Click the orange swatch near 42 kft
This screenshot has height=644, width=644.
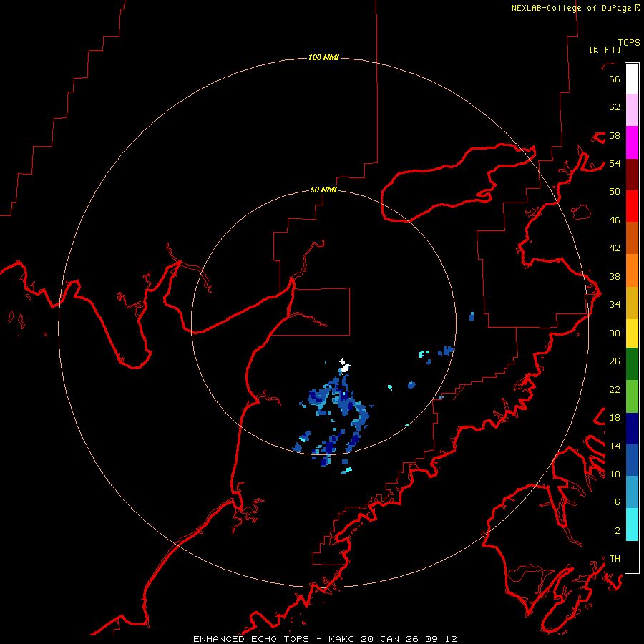point(632,270)
